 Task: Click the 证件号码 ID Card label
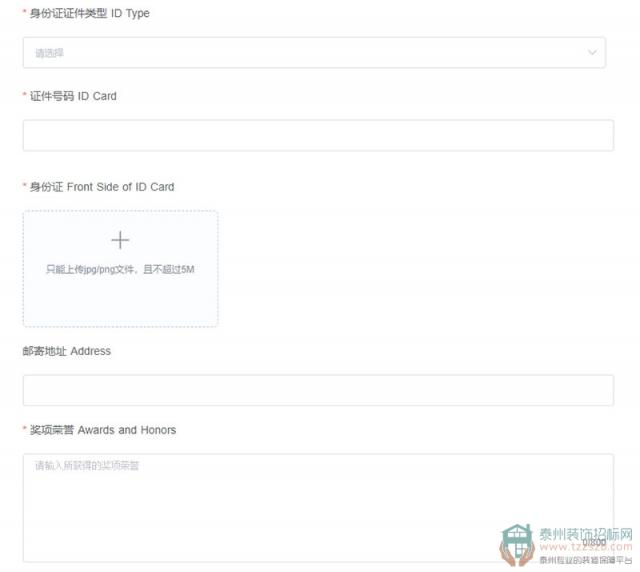[73, 96]
